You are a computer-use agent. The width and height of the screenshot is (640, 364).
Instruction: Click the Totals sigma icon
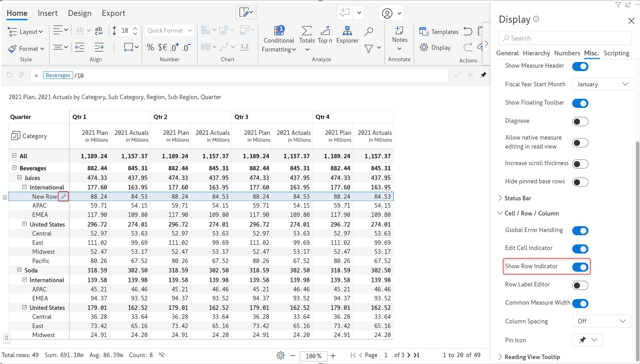[x=307, y=31]
